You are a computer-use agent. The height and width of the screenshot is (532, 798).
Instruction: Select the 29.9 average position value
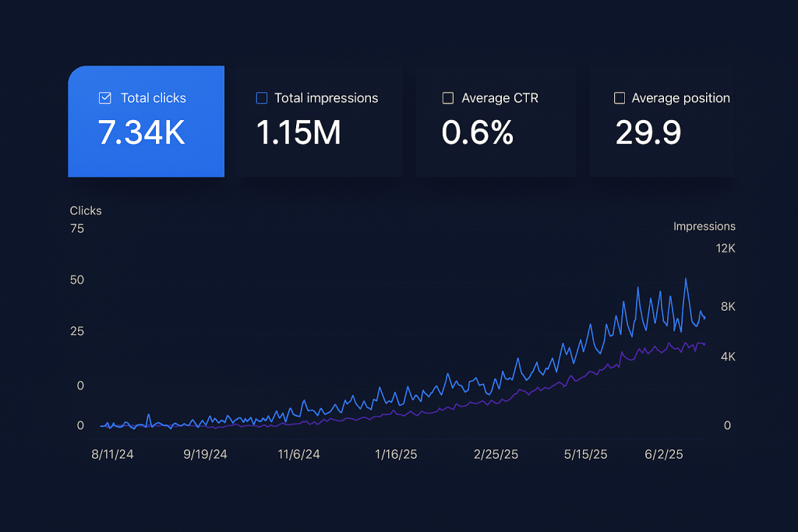coord(648,133)
